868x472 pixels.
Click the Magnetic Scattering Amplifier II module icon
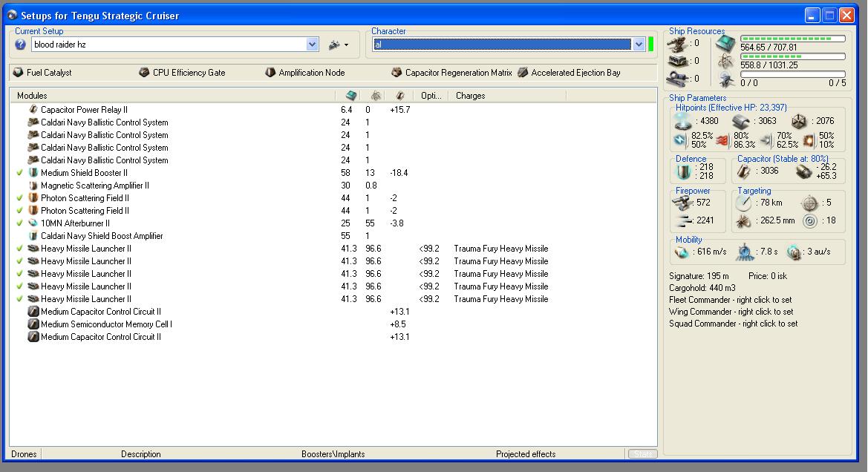tap(33, 186)
